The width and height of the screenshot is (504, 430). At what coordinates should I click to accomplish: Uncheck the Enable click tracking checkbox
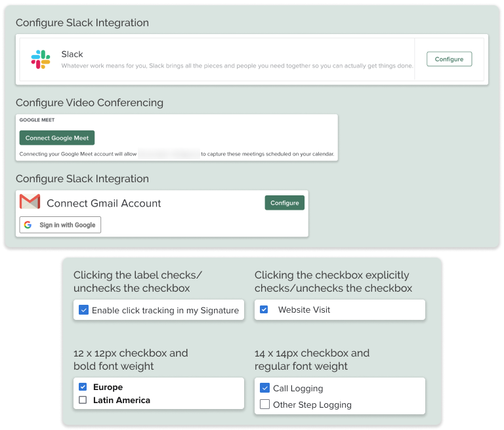click(x=83, y=310)
